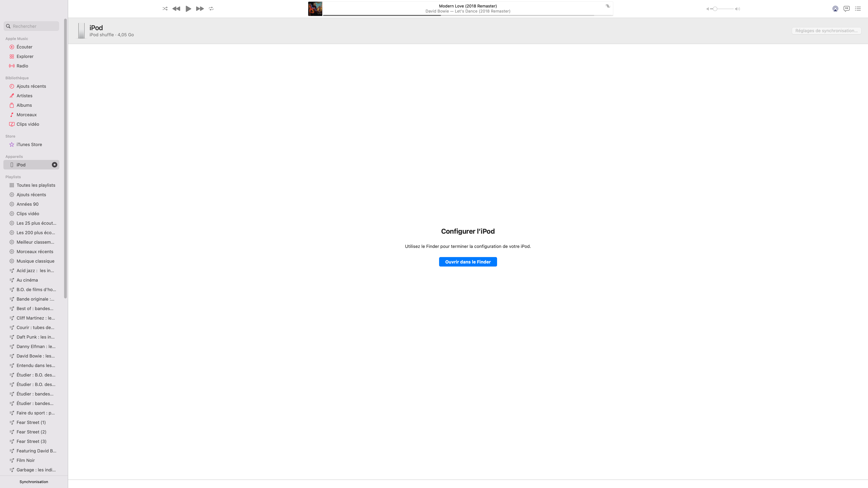868x488 pixels.
Task: Open Best of : bandes playlist
Action: click(x=31, y=309)
